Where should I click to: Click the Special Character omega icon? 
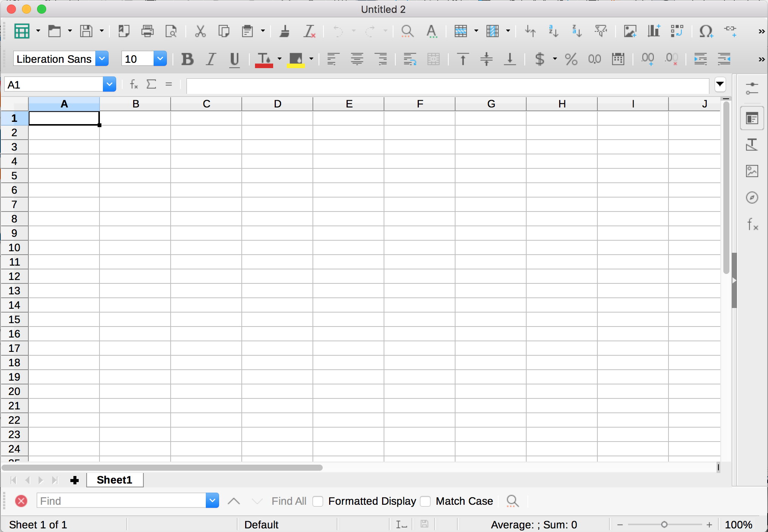[706, 31]
